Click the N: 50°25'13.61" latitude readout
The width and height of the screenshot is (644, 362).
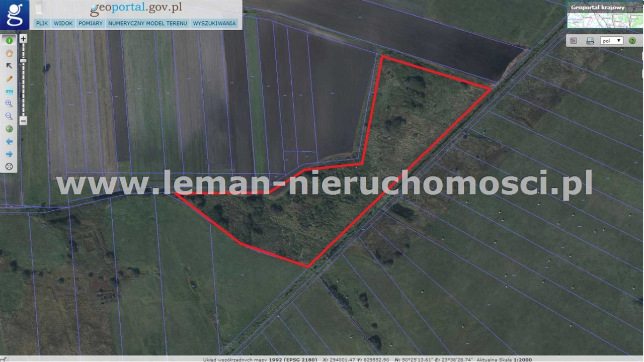[x=415, y=359]
